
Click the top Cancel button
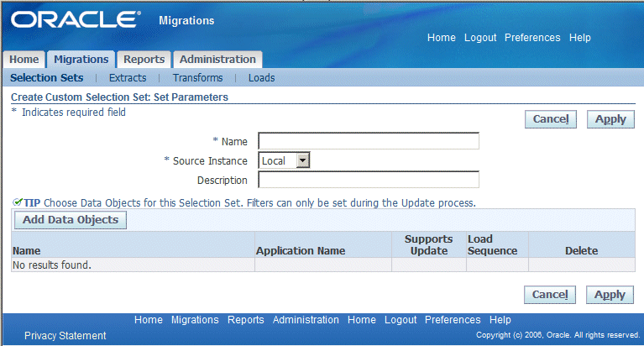click(x=551, y=119)
